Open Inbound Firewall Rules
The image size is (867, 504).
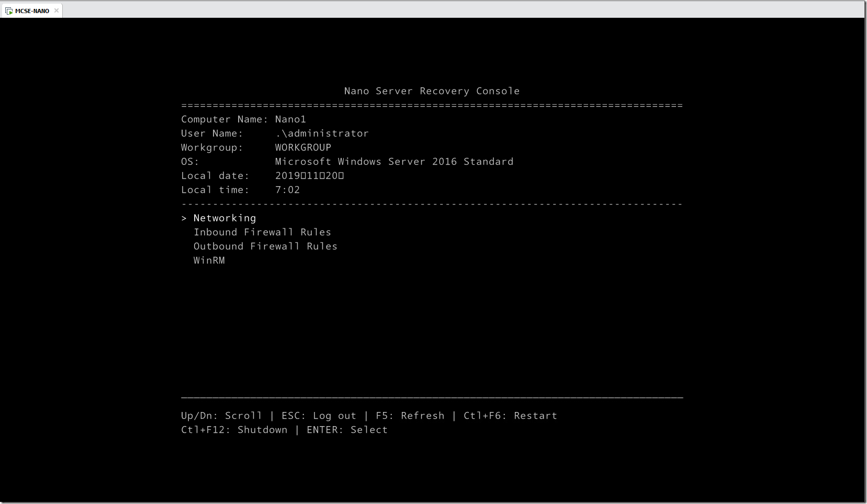[x=262, y=232]
